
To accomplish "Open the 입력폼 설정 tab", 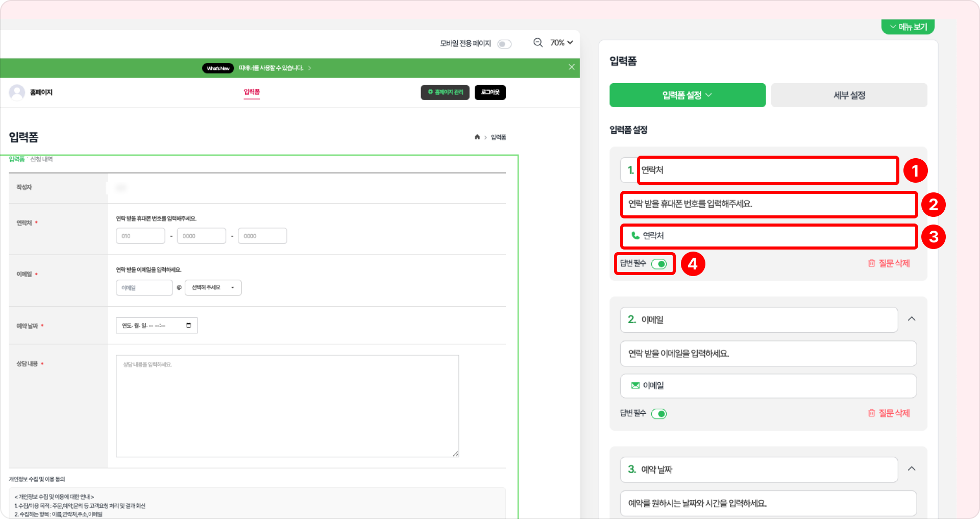I will coord(688,95).
